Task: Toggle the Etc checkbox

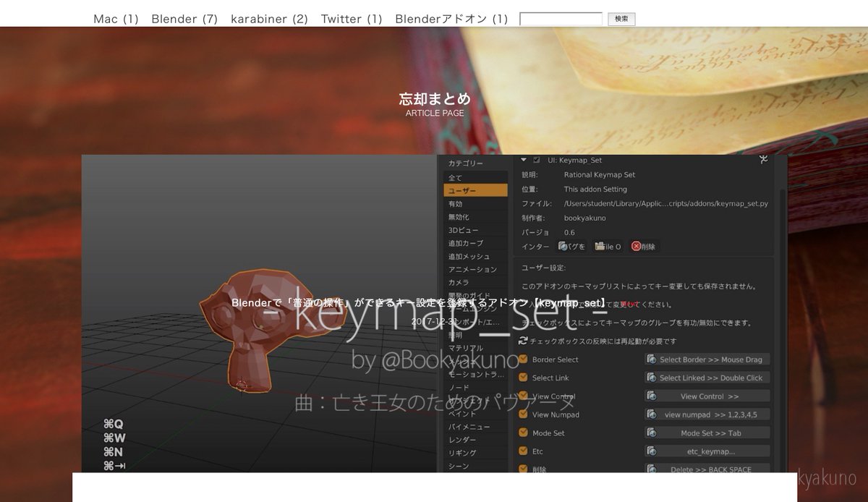Action: pyautogui.click(x=523, y=451)
